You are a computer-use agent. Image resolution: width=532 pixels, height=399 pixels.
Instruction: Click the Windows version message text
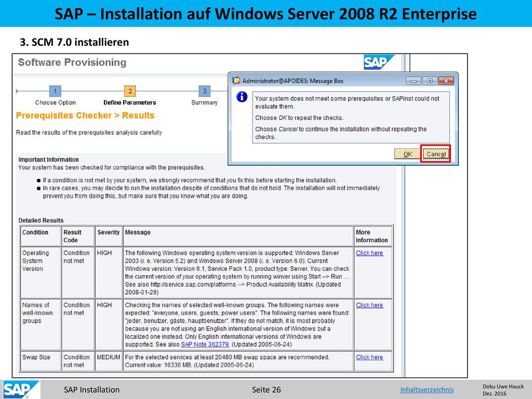point(237,272)
